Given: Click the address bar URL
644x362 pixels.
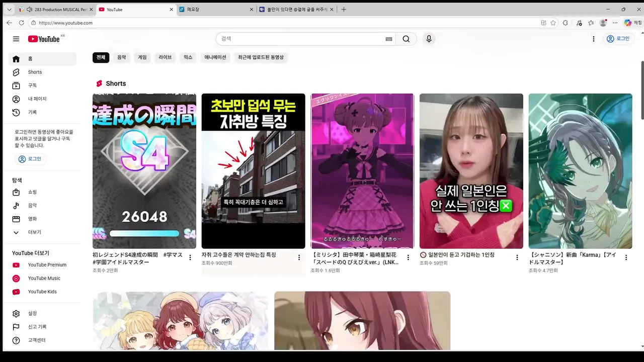Looking at the screenshot, I should click(65, 23).
